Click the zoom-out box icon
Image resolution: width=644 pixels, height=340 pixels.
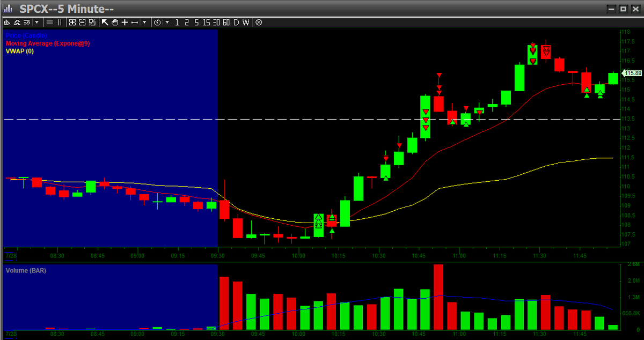click(x=83, y=22)
